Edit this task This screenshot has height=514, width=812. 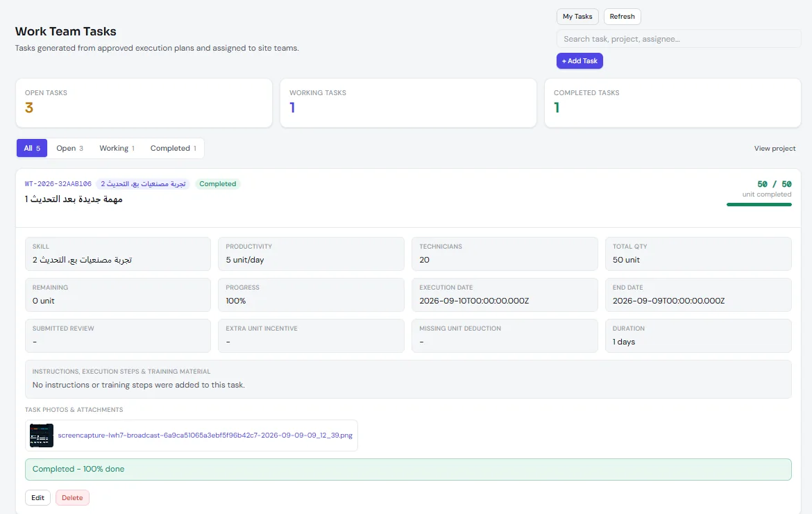[37, 497]
